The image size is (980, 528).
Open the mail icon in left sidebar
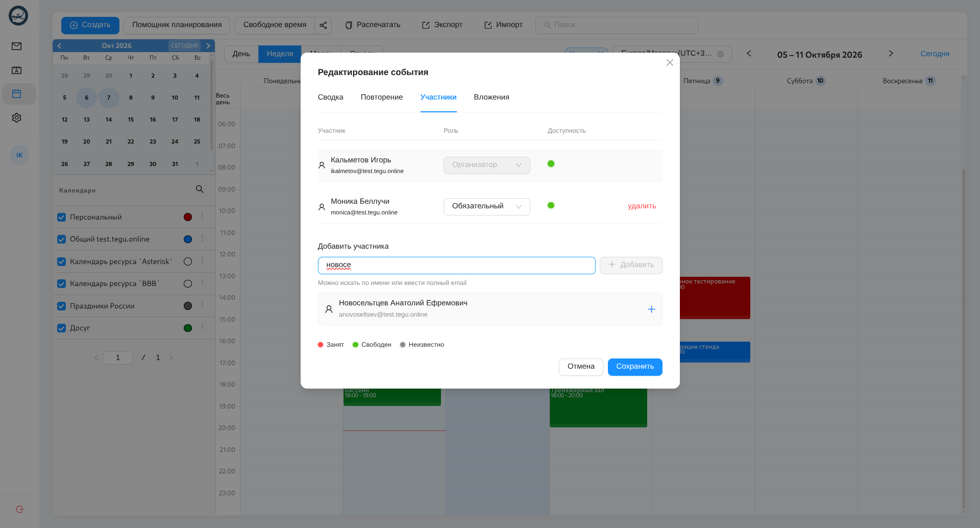click(x=17, y=46)
